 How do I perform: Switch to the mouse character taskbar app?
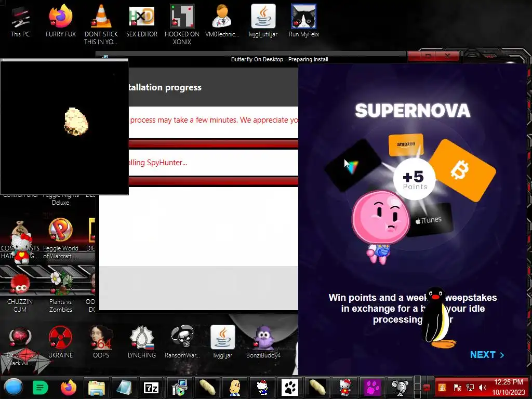coord(400,387)
